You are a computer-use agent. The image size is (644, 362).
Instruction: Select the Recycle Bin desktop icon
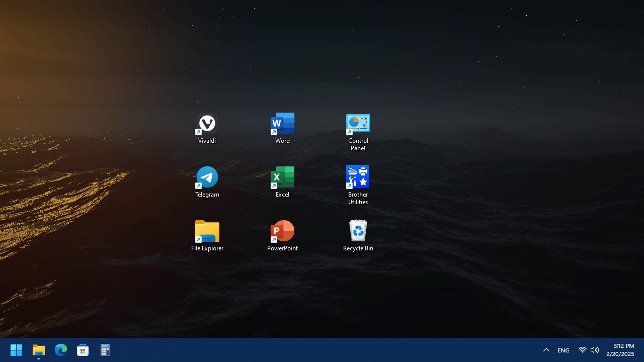point(358,236)
